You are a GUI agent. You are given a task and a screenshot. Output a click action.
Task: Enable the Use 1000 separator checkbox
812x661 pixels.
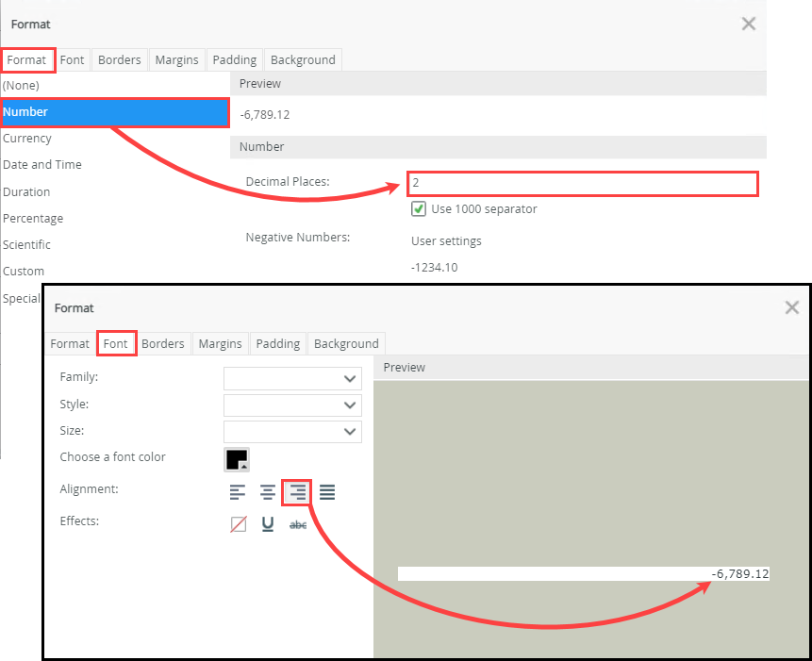pyautogui.click(x=419, y=209)
